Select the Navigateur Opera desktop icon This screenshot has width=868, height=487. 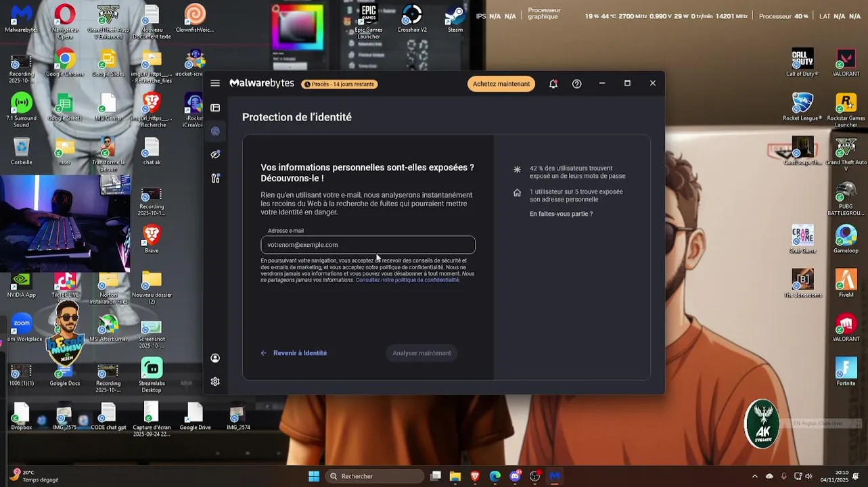[x=65, y=20]
